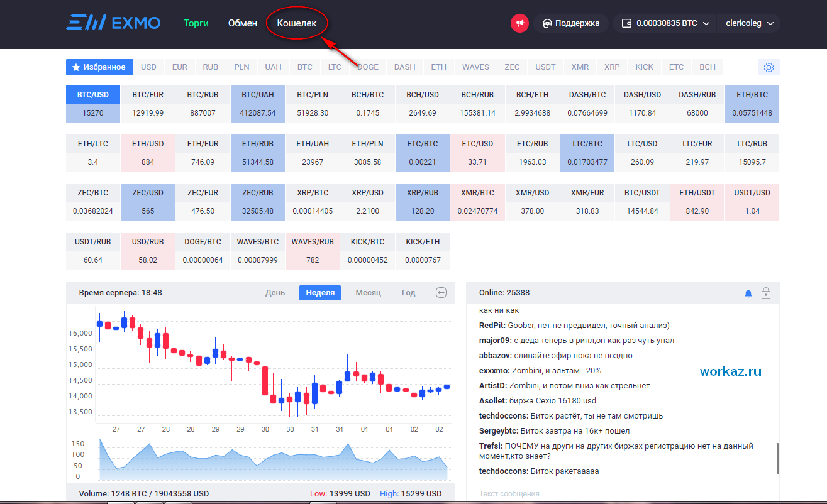Image resolution: width=827 pixels, height=504 pixels.
Task: Click the chat message input field
Action: coord(623,494)
